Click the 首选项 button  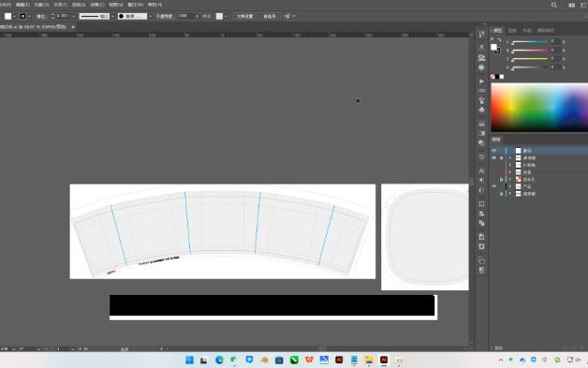(x=270, y=16)
